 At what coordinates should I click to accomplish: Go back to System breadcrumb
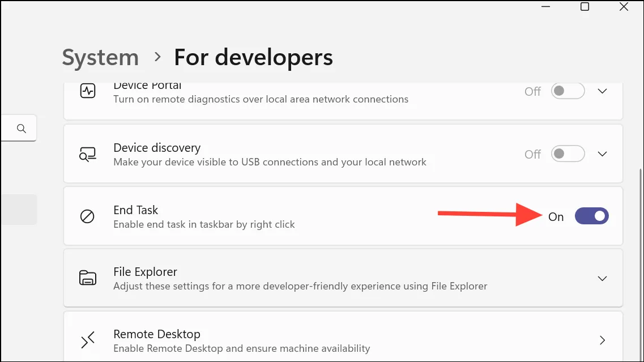100,57
